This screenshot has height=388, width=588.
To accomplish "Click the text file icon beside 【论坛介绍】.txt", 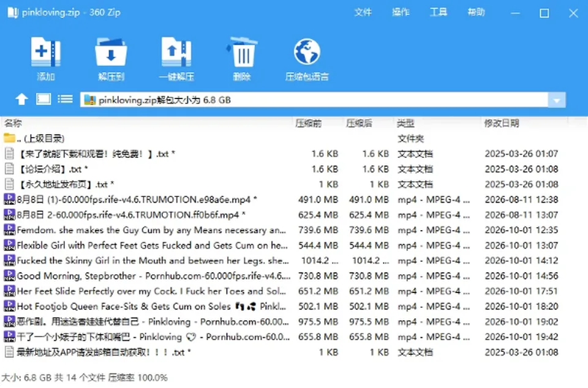I will click(9, 169).
